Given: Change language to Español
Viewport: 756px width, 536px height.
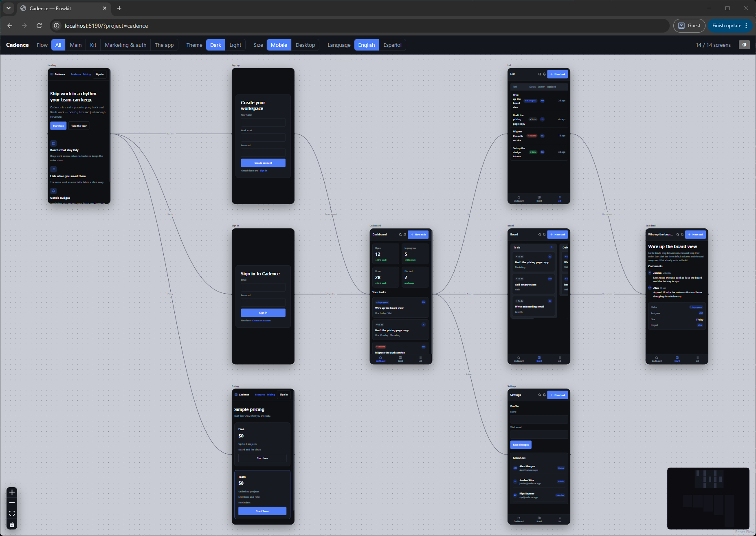Looking at the screenshot, I should click(392, 45).
